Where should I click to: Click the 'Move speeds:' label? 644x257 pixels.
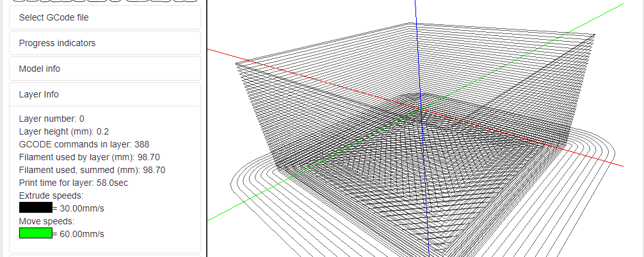[46, 221]
